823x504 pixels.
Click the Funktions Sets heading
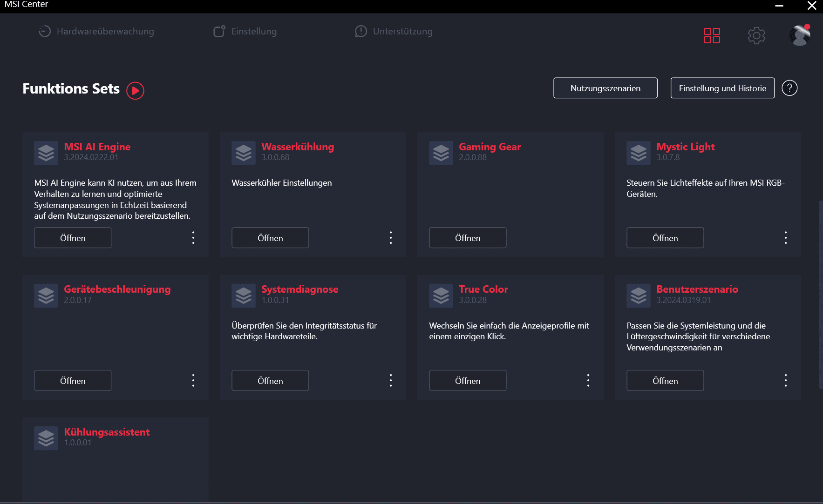[x=71, y=89]
